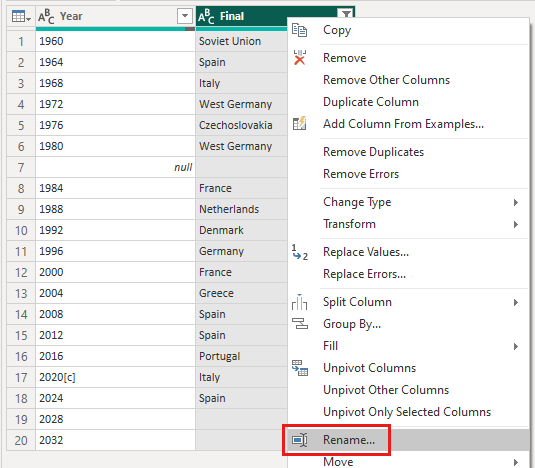Click the Split Column icon
The image size is (535, 468).
pos(300,302)
